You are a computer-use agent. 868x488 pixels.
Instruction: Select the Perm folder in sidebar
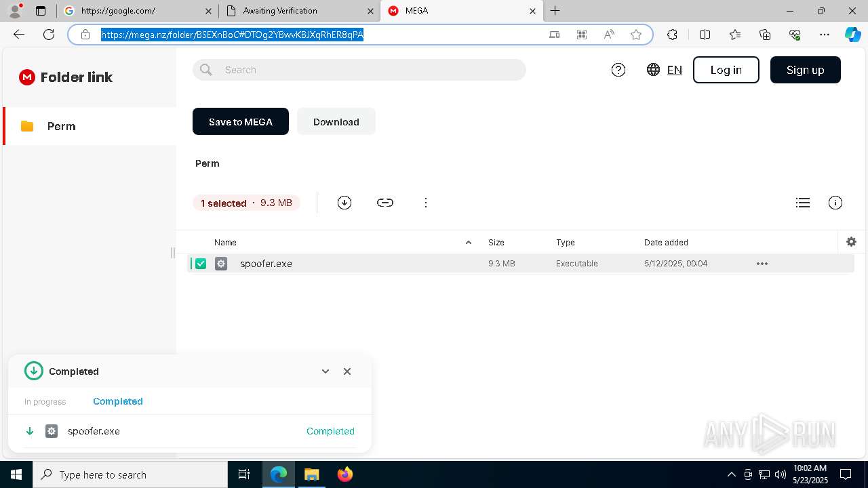click(90, 126)
